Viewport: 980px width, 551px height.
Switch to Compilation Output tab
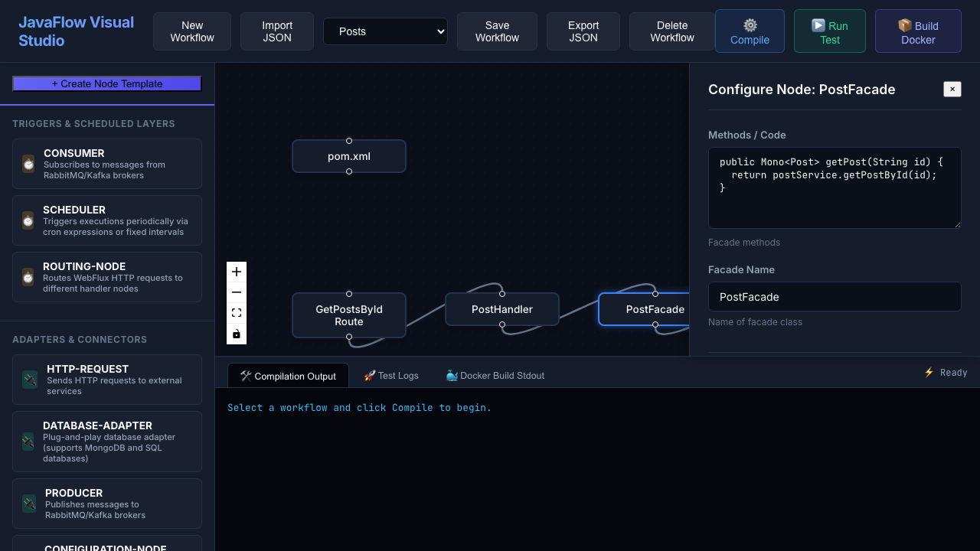(x=288, y=376)
